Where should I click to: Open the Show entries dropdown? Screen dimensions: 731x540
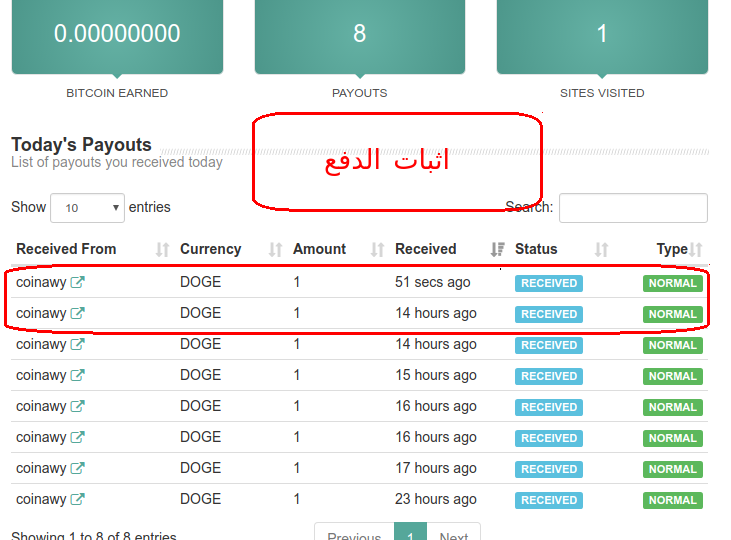pos(87,208)
